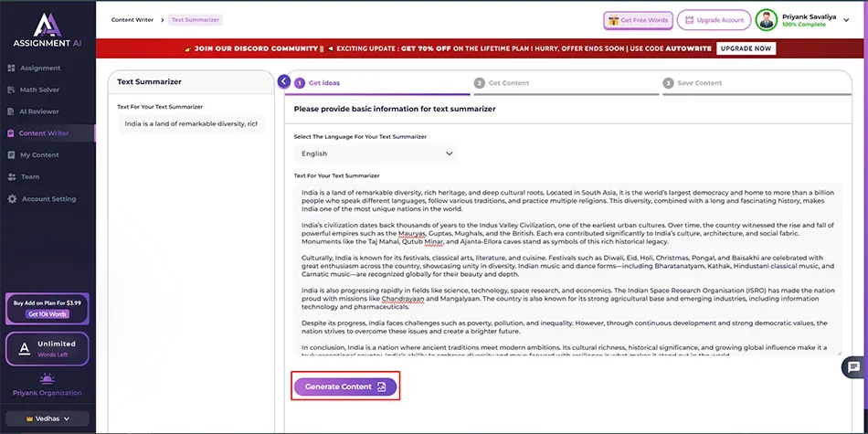Screen dimensions: 868x434
Task: Select Content Writer in sidebar
Action: 44,133
